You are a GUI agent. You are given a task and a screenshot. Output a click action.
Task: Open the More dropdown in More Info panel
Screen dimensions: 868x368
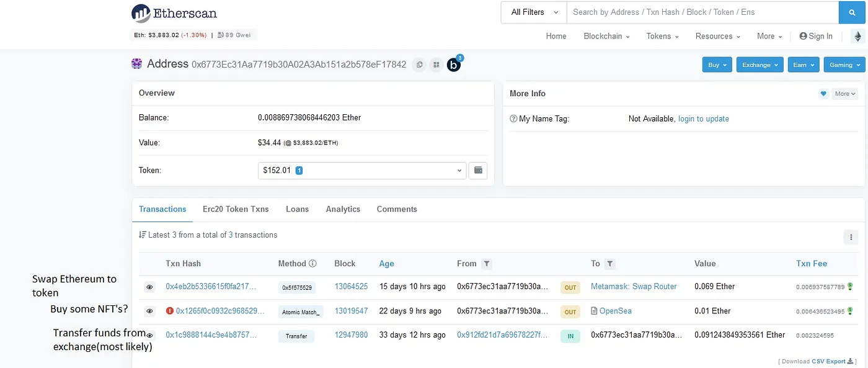point(844,93)
